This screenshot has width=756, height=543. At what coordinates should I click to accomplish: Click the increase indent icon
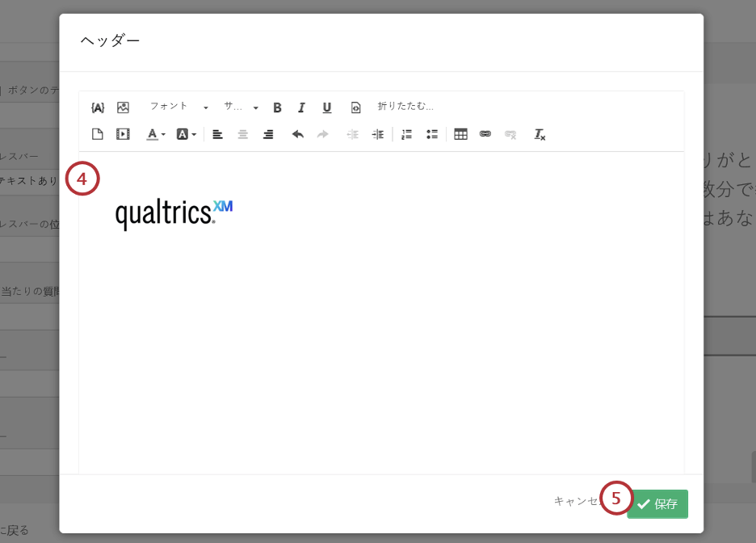coord(378,135)
